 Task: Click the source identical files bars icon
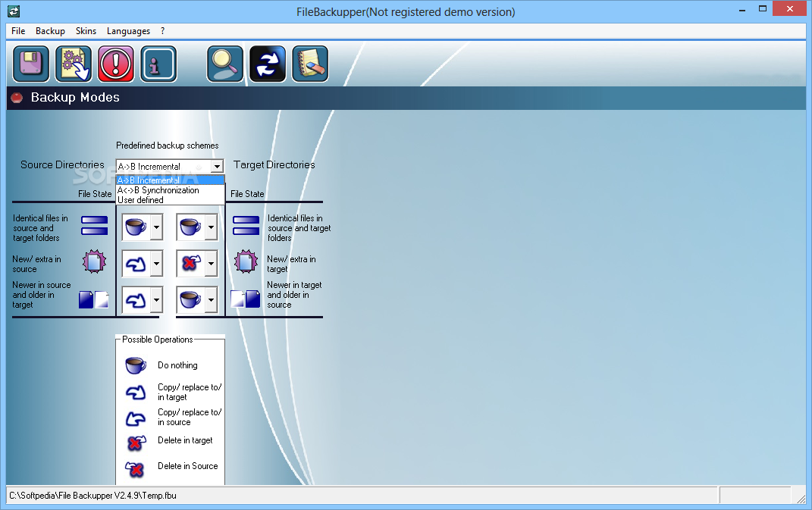pyautogui.click(x=94, y=226)
